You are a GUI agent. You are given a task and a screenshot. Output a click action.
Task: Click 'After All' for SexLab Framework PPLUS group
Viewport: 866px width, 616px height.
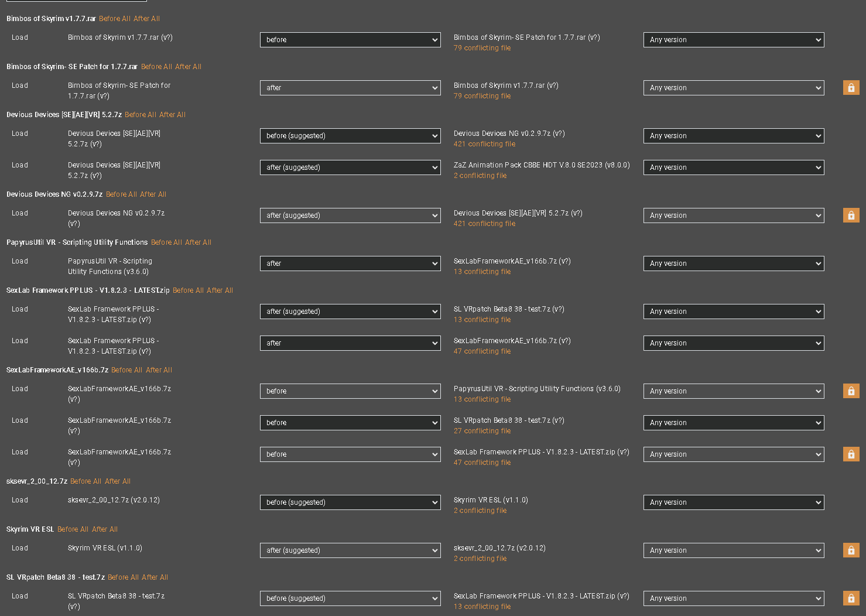(x=220, y=290)
